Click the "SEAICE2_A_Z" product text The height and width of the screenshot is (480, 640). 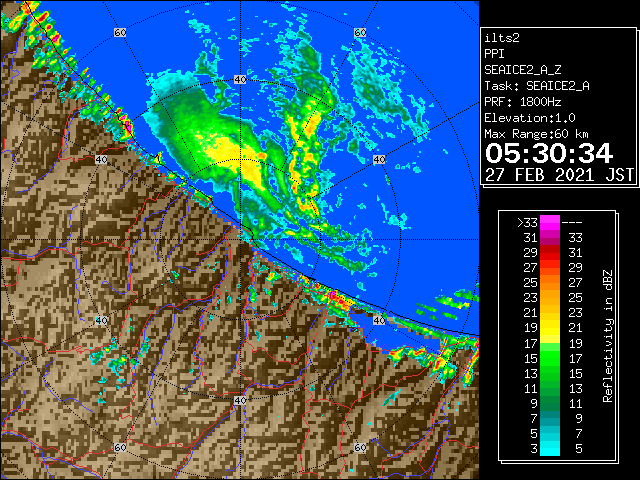coord(523,70)
